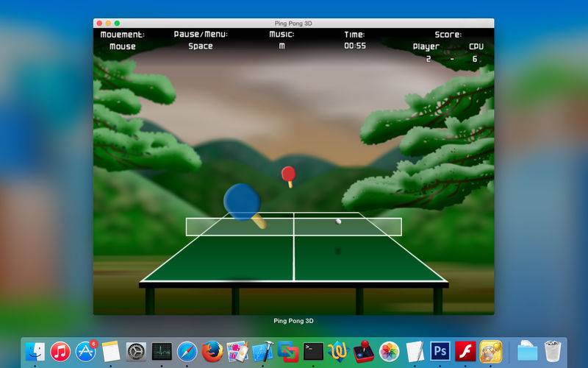The image size is (588, 368).
Task: Launch Photos from the dock
Action: (390, 352)
